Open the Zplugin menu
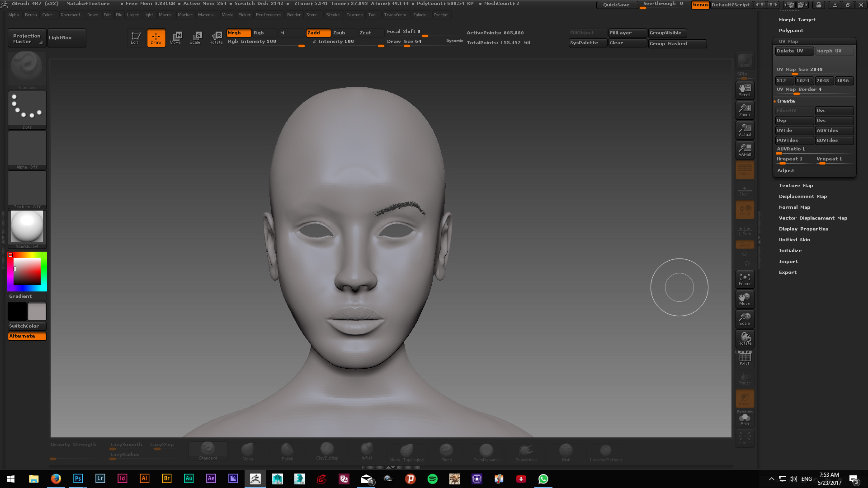868x488 pixels. tap(420, 15)
